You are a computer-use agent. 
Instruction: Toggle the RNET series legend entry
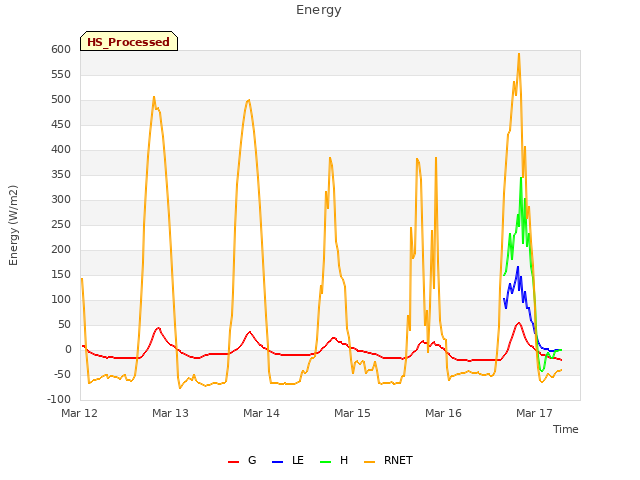389,461
